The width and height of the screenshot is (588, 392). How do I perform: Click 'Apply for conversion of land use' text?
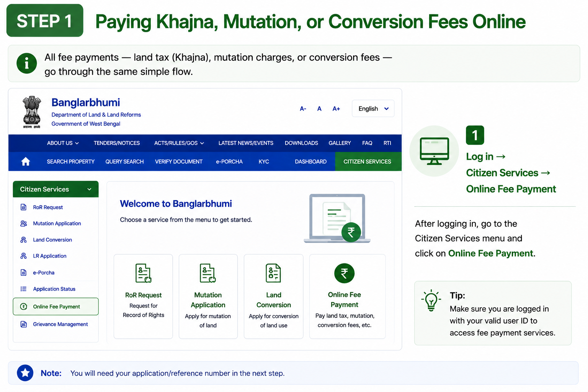tap(274, 321)
